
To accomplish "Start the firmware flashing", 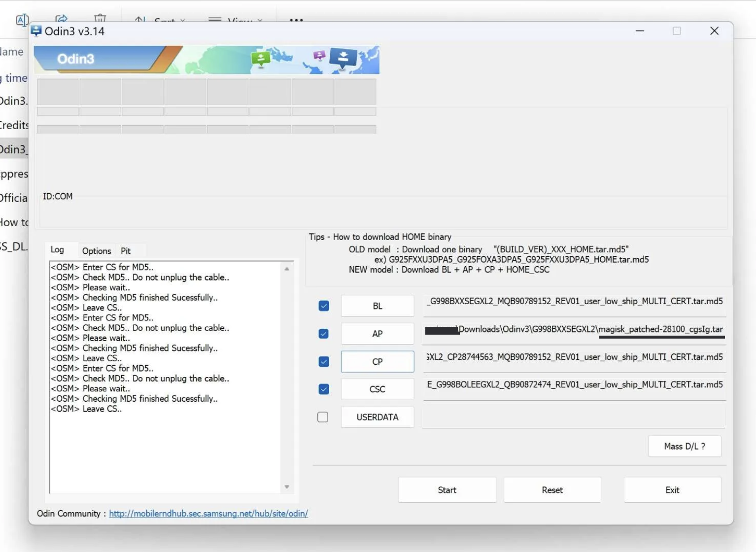I will [447, 490].
